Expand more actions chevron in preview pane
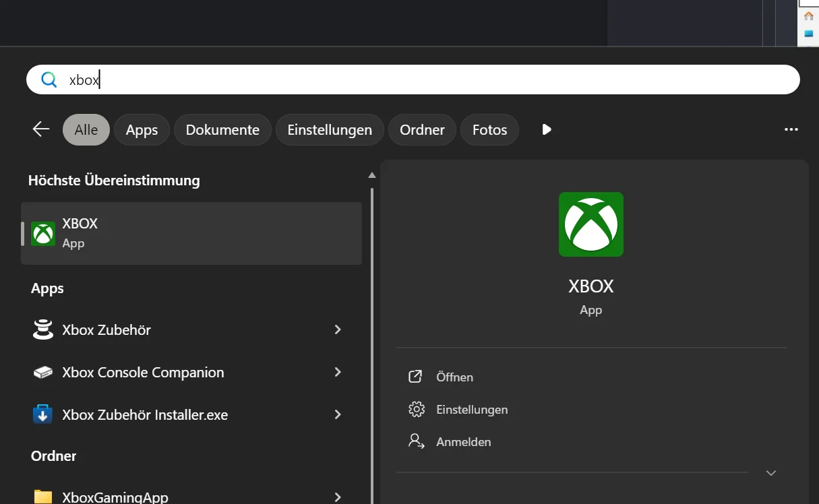This screenshot has height=504, width=819. coord(771,473)
